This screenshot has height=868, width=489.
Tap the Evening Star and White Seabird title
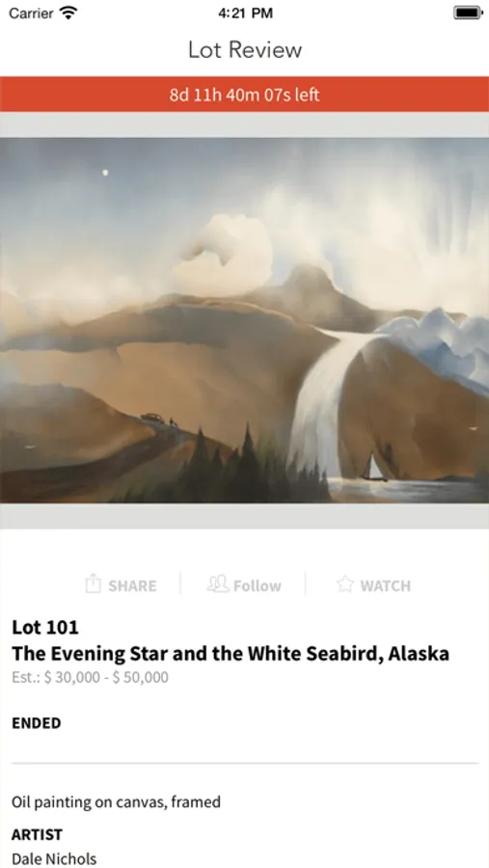[x=231, y=654]
